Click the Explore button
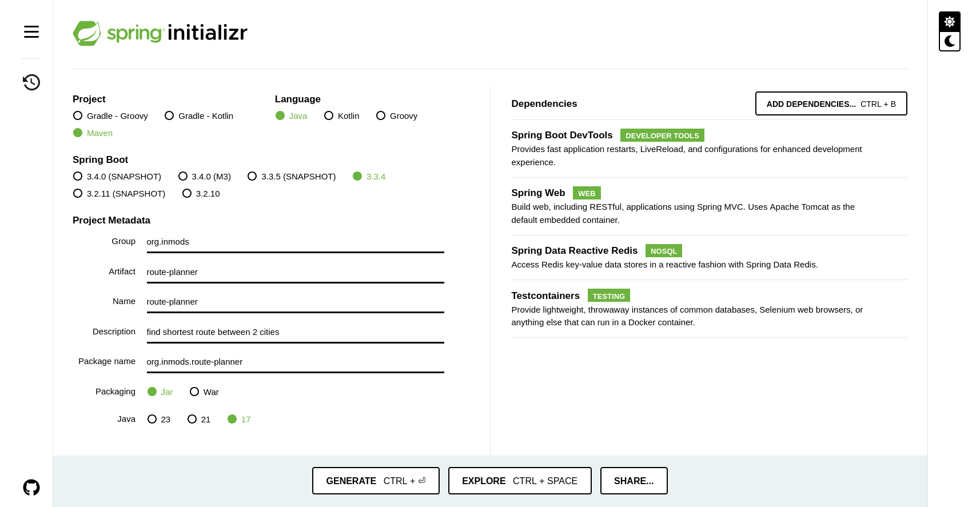The height and width of the screenshot is (507, 980). pyautogui.click(x=520, y=481)
